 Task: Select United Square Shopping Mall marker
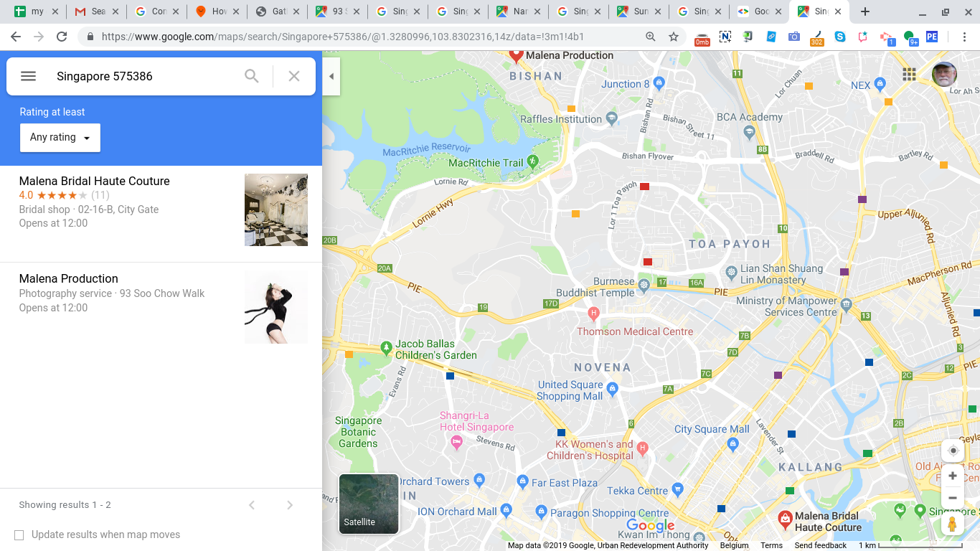(x=612, y=388)
